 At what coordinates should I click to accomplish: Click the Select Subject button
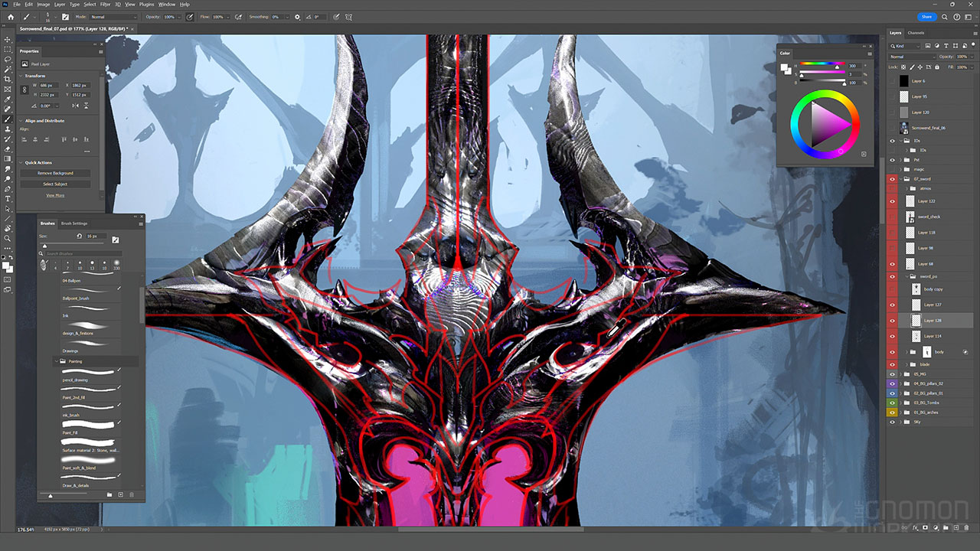click(x=55, y=184)
